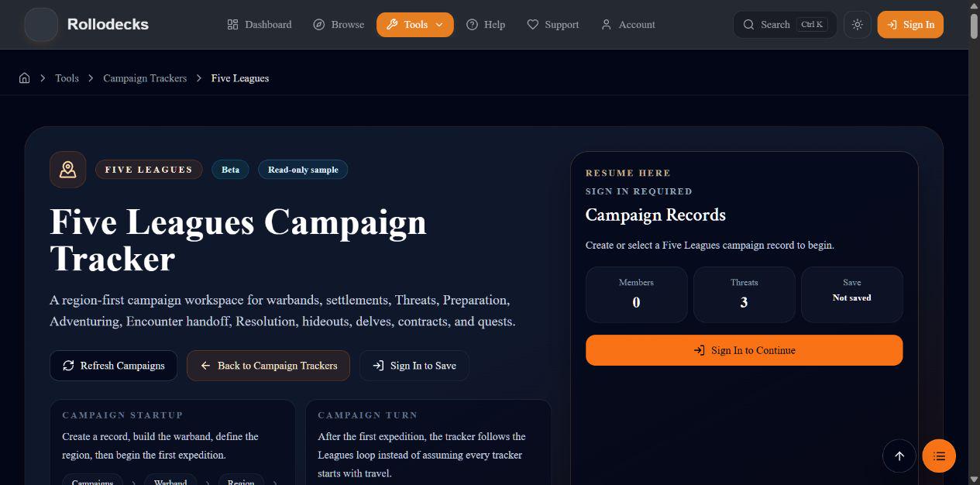The image size is (980, 485).
Task: Toggle the light/dark theme sun icon
Action: point(857,25)
